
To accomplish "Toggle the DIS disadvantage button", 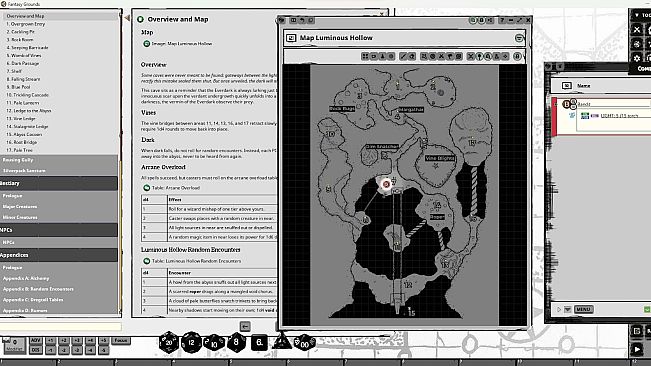I will 36,350.
